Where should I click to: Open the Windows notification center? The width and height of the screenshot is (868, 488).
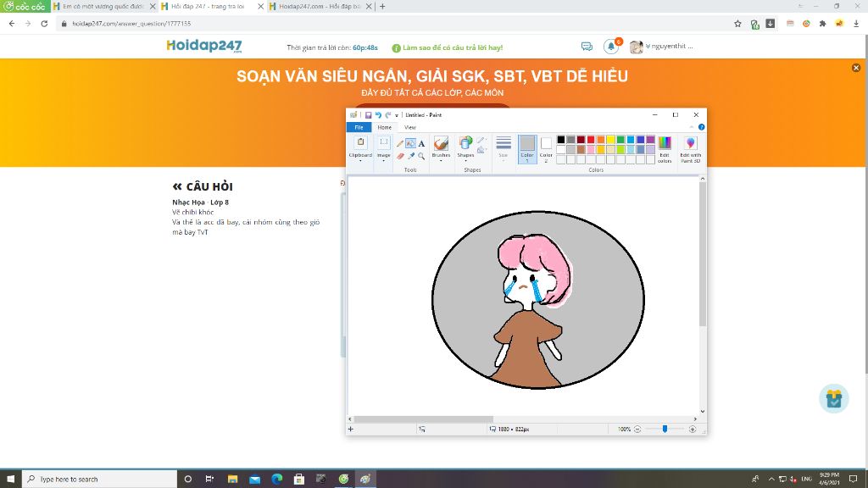point(853,480)
